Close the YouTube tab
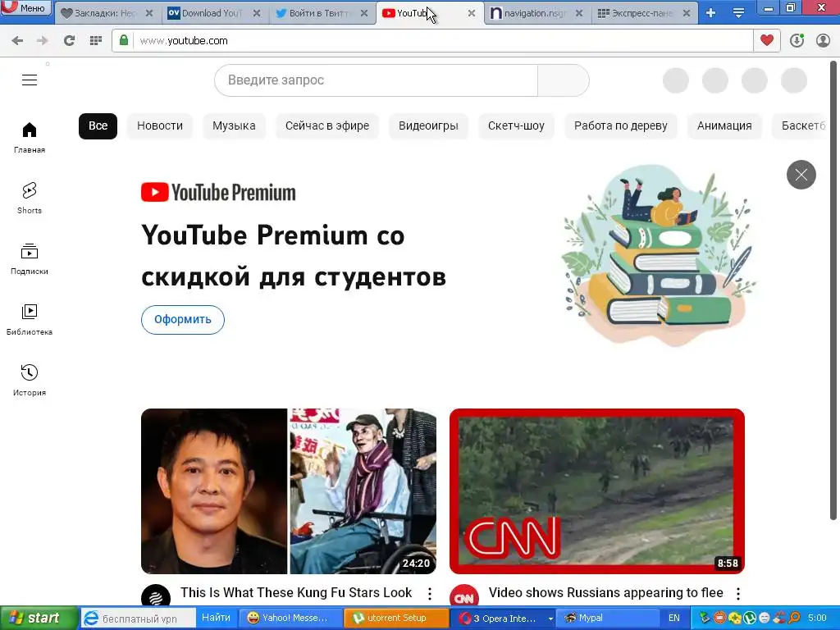 pyautogui.click(x=472, y=13)
